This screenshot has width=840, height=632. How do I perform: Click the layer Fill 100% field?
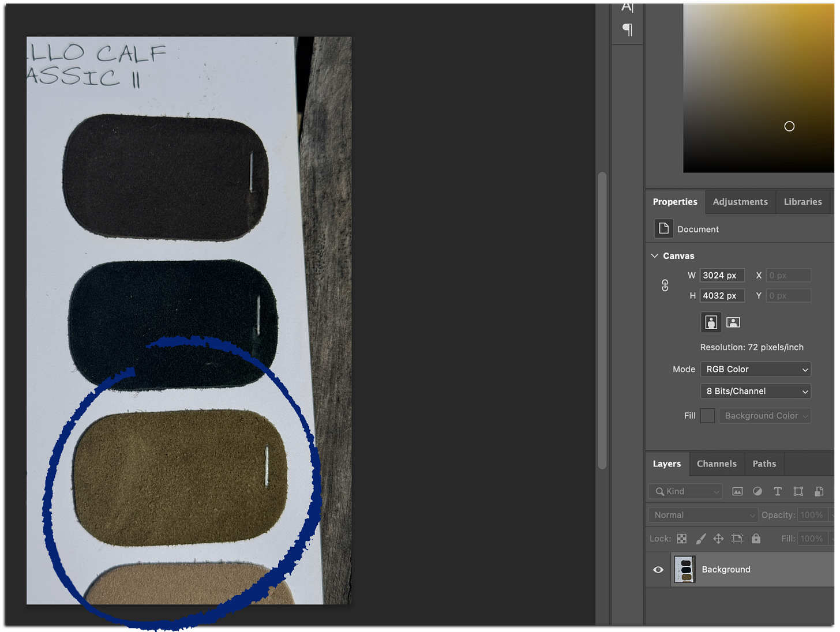click(812, 539)
